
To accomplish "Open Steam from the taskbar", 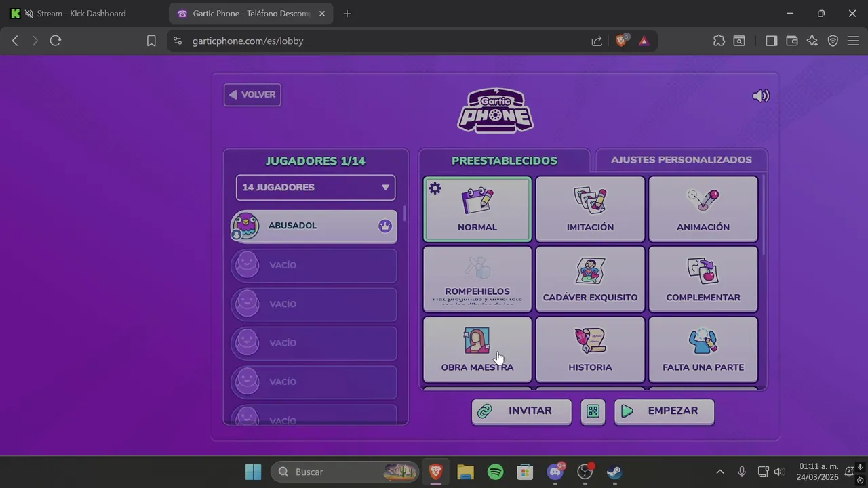I will [x=614, y=472].
